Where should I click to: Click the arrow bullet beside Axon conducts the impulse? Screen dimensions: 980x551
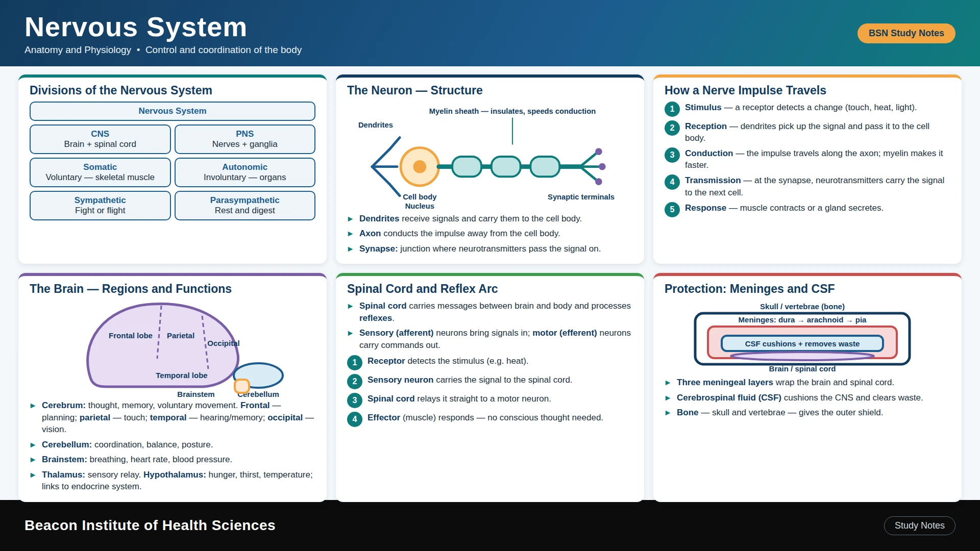click(351, 234)
